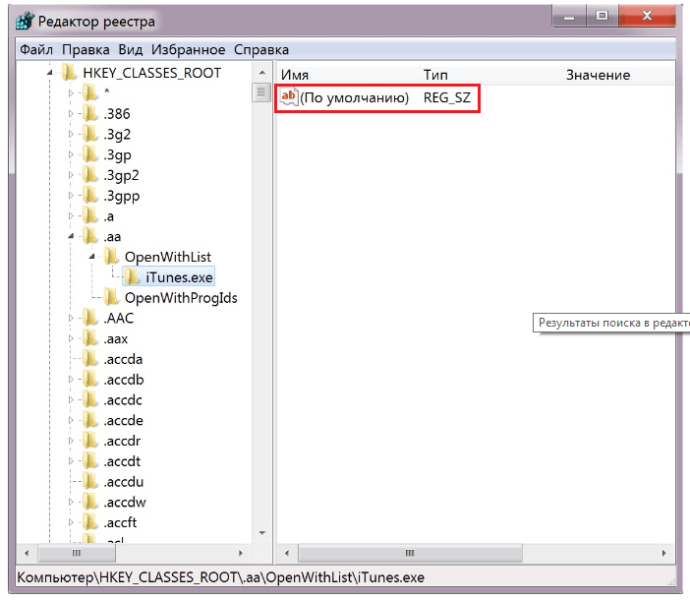Image resolution: width=690 pixels, height=601 pixels.
Task: Open the Правка menu
Action: (x=85, y=49)
